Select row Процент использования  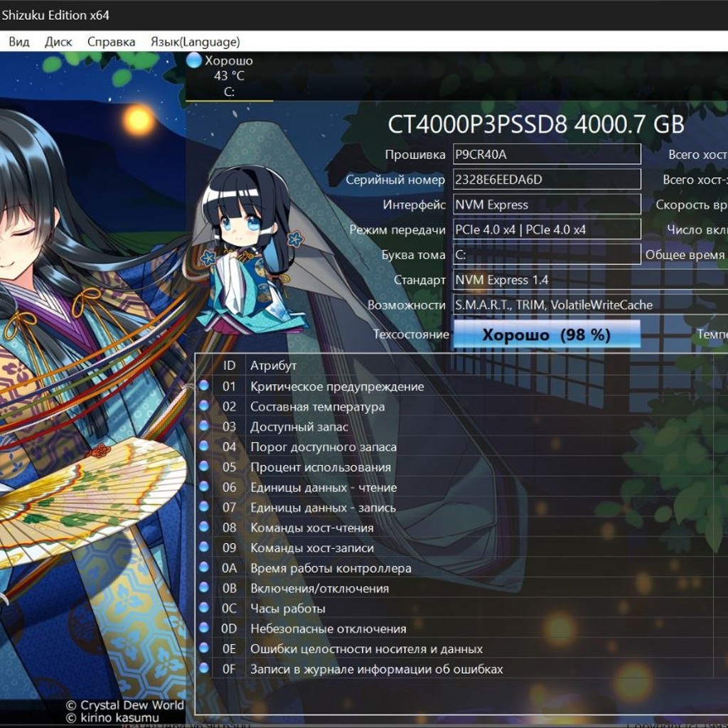[461, 467]
